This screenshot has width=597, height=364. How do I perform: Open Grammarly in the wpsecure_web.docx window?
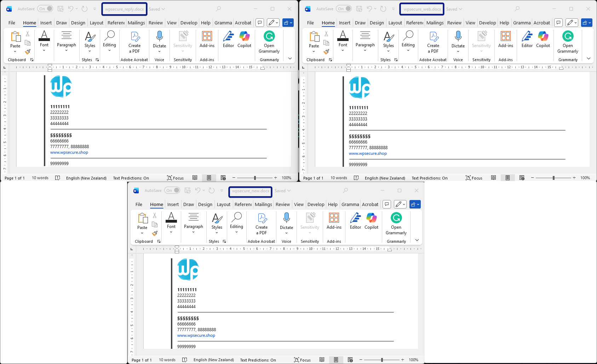pyautogui.click(x=568, y=42)
